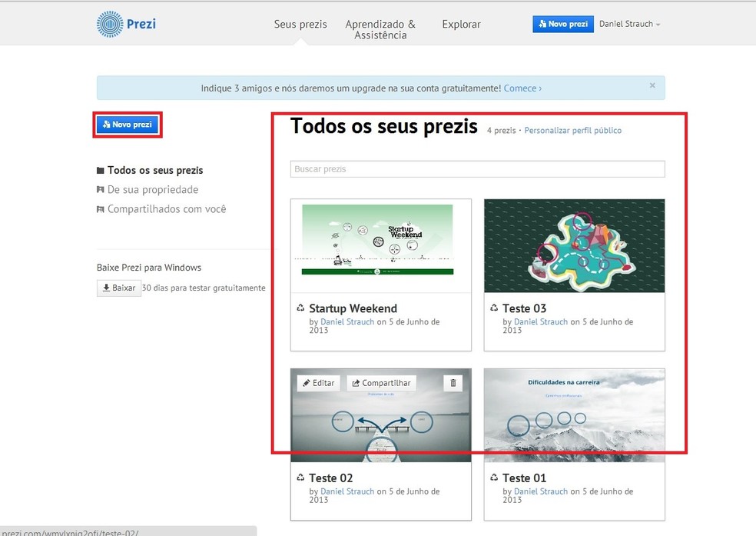Image resolution: width=756 pixels, height=536 pixels.
Task: Click inside the Buscar prezis search field
Action: coord(477,168)
